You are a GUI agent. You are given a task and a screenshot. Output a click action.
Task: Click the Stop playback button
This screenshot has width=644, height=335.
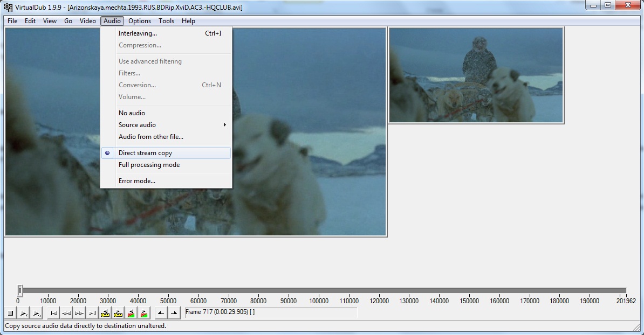coord(11,313)
